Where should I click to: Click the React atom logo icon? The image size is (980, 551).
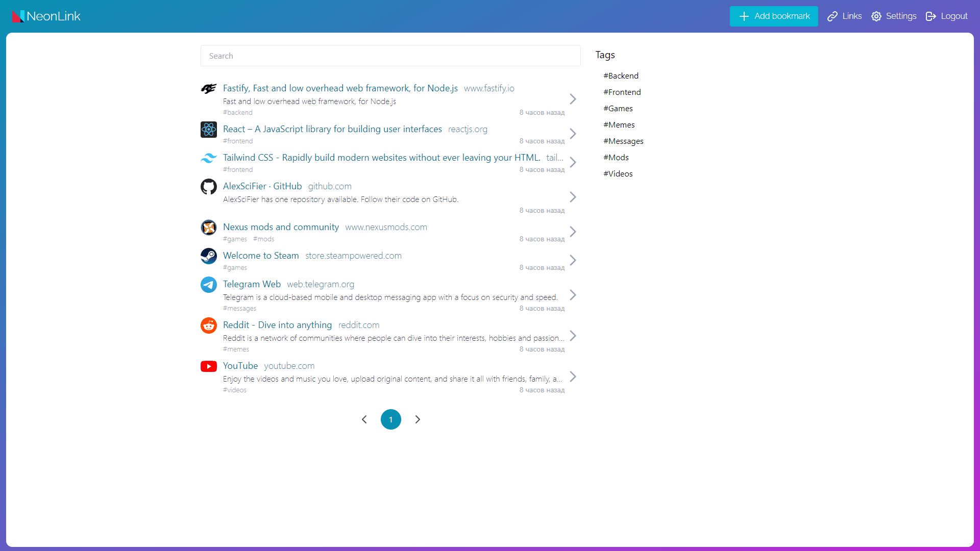click(x=208, y=130)
